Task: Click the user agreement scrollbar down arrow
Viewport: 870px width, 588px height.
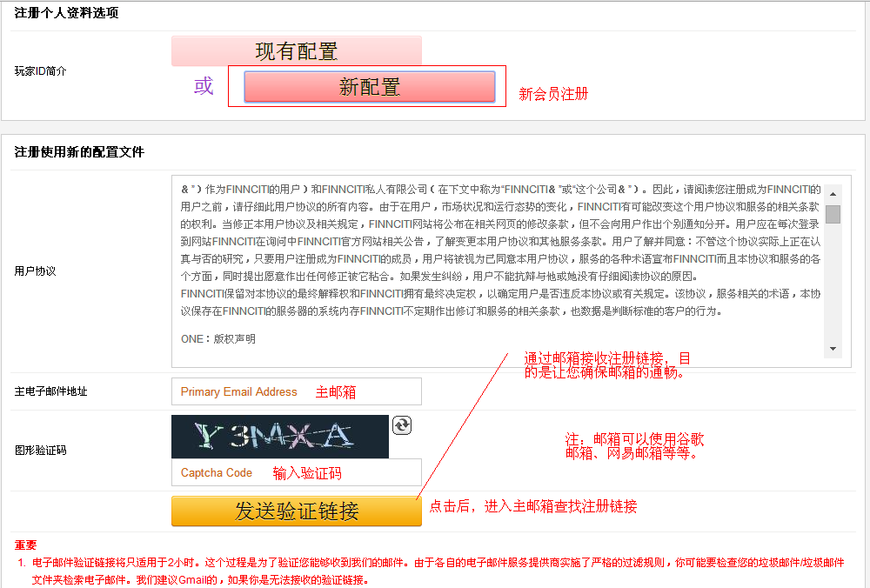Action: tap(833, 349)
